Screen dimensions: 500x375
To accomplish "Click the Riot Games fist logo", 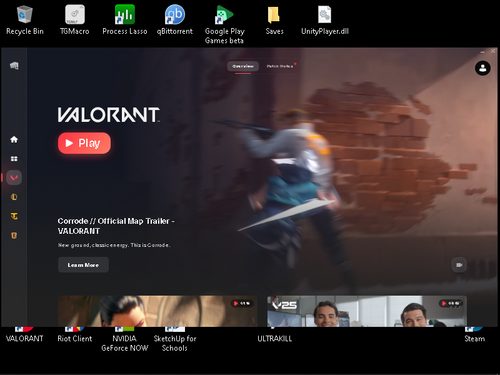I will 14,66.
